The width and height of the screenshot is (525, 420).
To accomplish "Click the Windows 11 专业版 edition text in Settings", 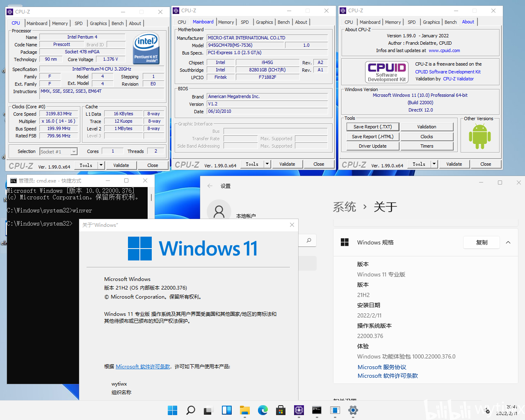I will [381, 274].
